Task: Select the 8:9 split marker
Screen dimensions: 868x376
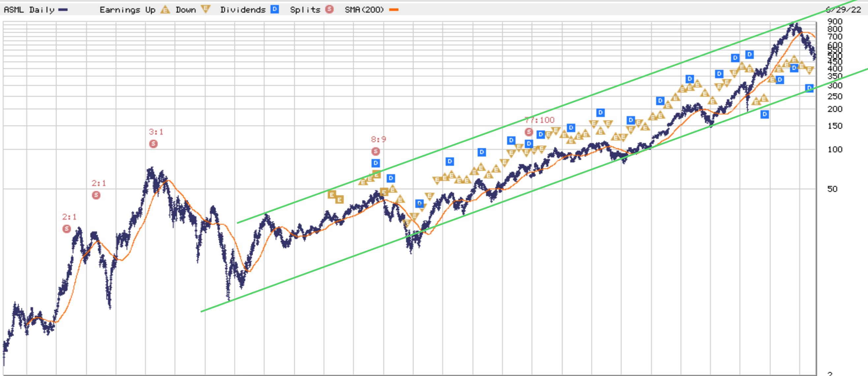Action: [x=375, y=151]
